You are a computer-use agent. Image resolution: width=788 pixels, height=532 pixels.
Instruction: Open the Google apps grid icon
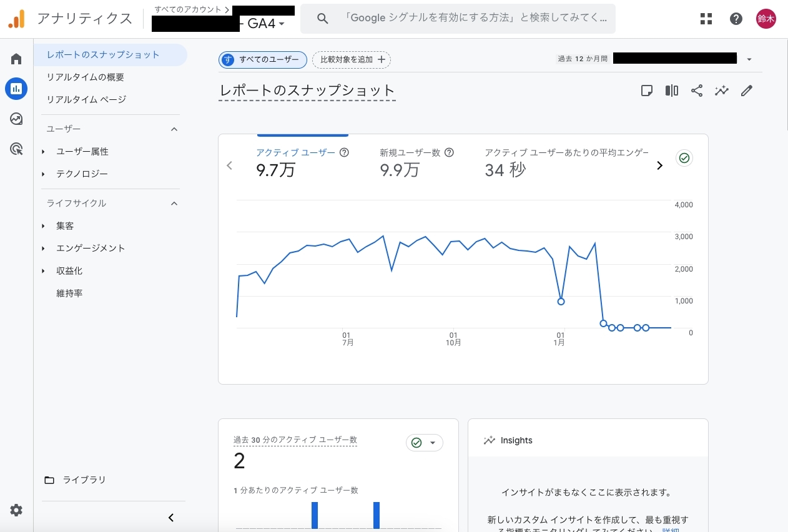click(x=706, y=19)
